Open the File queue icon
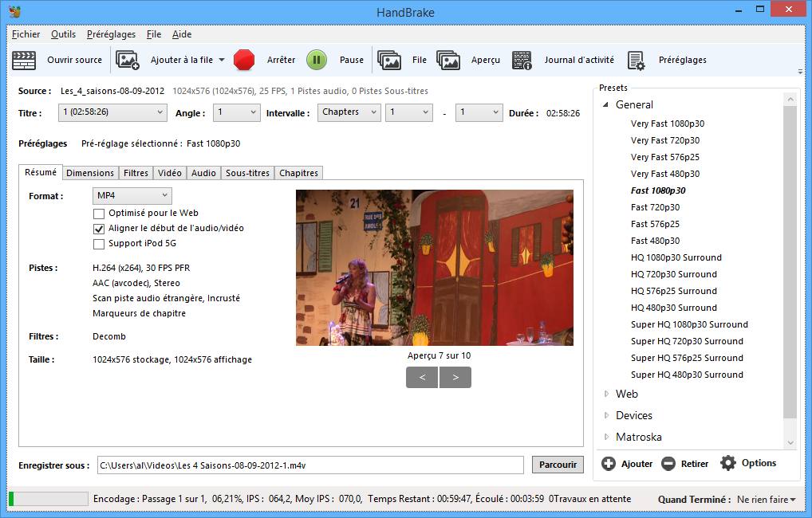The image size is (812, 518). click(389, 60)
